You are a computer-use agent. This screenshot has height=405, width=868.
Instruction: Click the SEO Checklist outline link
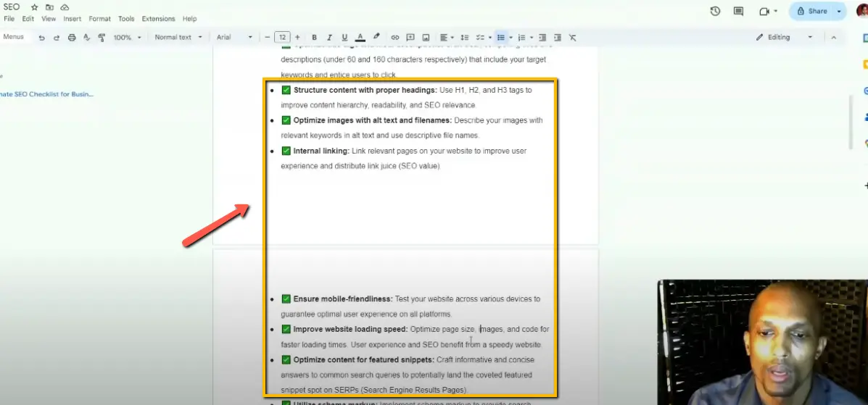click(x=46, y=94)
